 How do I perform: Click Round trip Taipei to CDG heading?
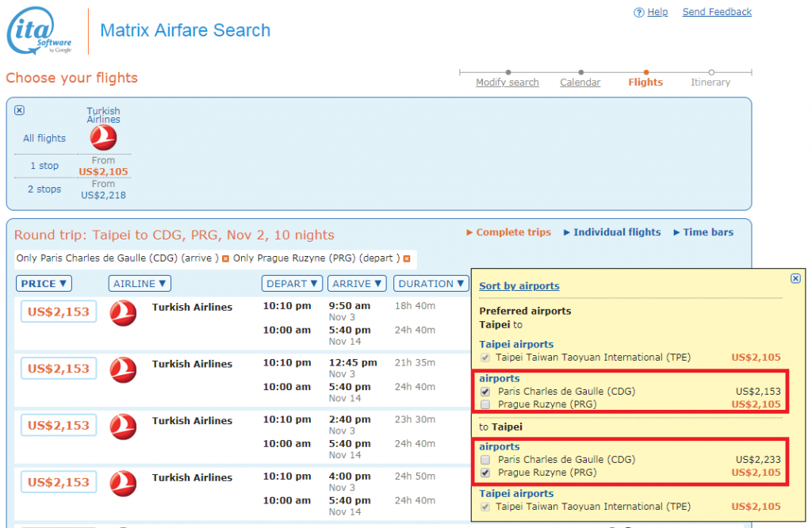pos(174,235)
